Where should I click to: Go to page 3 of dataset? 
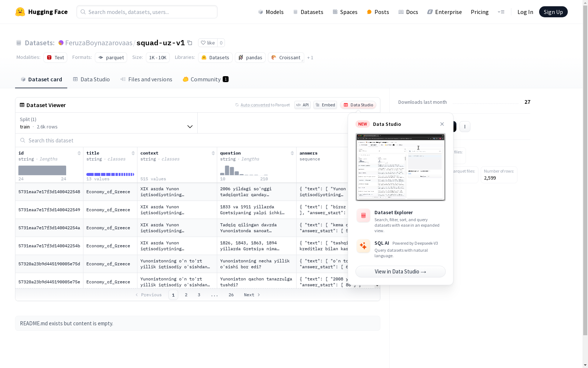pos(199,295)
